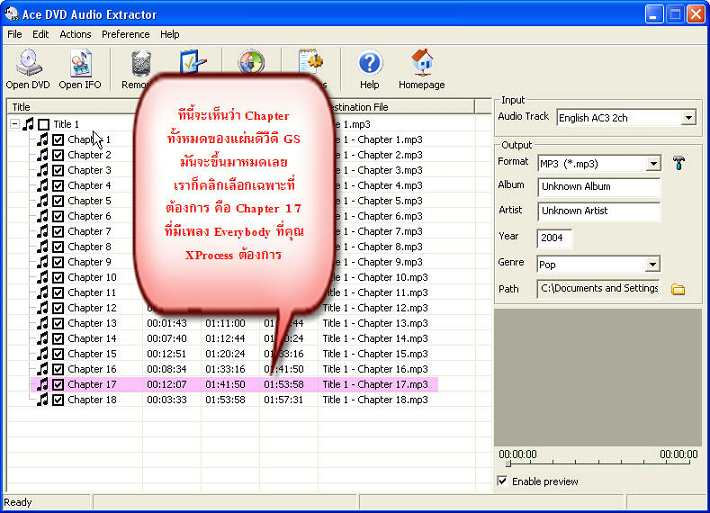
Task: Click the music note icon of Chapter 7
Action: coord(43,231)
